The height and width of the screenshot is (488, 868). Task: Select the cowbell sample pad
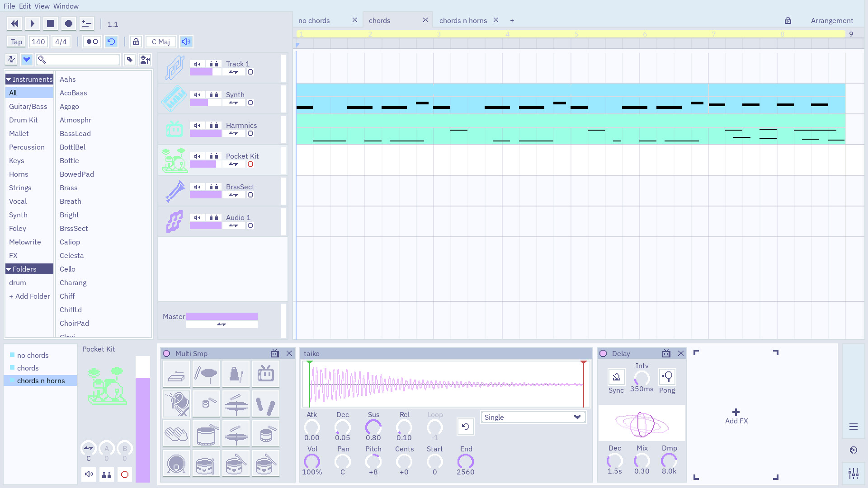point(236,374)
